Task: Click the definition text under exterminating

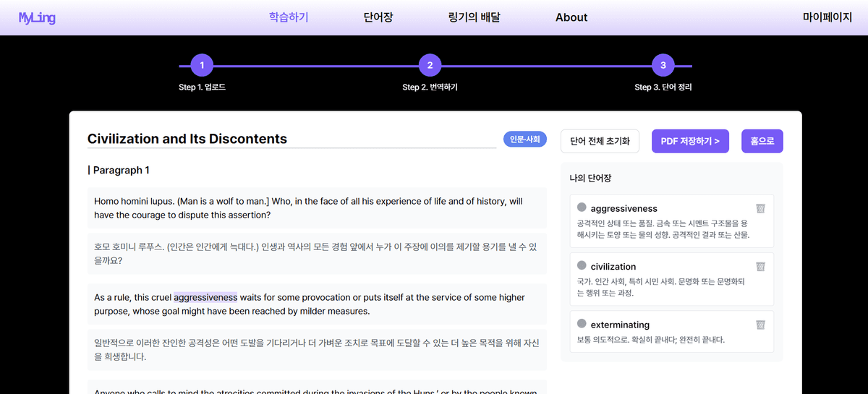Action: [651, 339]
